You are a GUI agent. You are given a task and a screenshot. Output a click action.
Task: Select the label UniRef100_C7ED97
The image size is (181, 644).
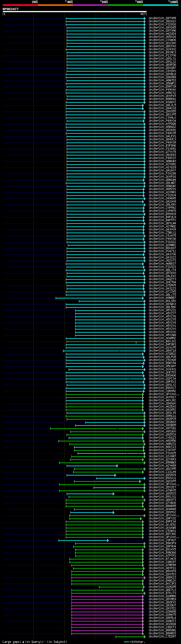tap(162, 637)
